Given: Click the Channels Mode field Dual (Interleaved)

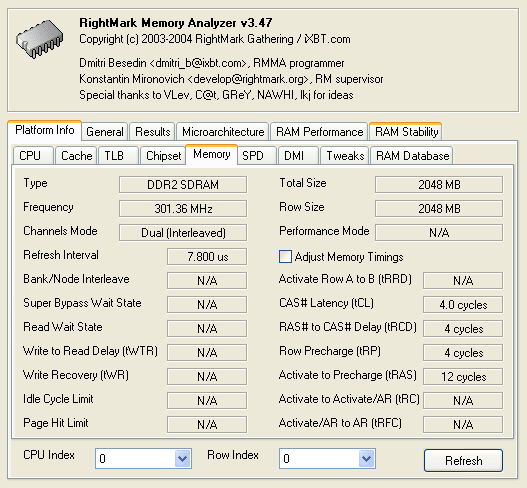Looking at the screenshot, I should click(183, 233).
